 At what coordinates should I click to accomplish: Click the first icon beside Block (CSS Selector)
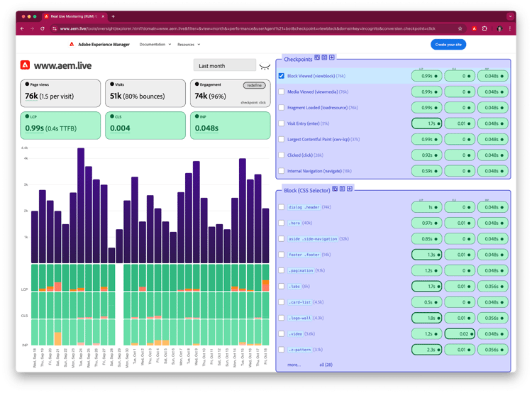click(335, 189)
